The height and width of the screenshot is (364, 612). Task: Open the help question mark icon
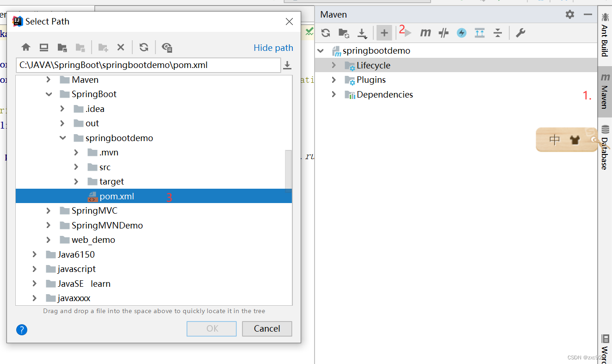point(22,330)
